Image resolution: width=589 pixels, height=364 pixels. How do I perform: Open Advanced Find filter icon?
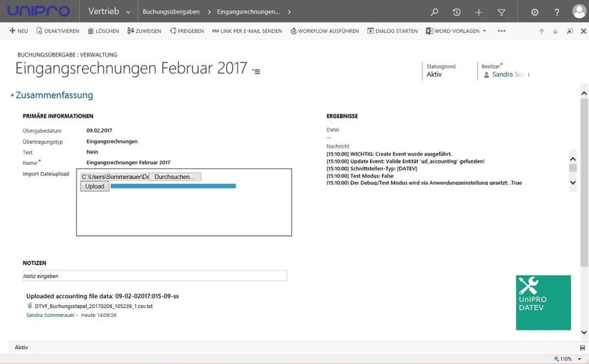501,12
